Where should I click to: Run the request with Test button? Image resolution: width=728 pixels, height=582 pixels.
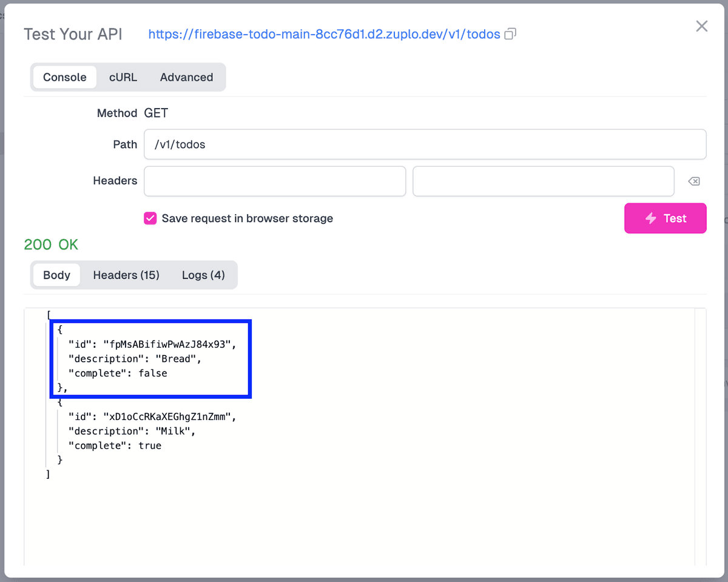pos(665,218)
